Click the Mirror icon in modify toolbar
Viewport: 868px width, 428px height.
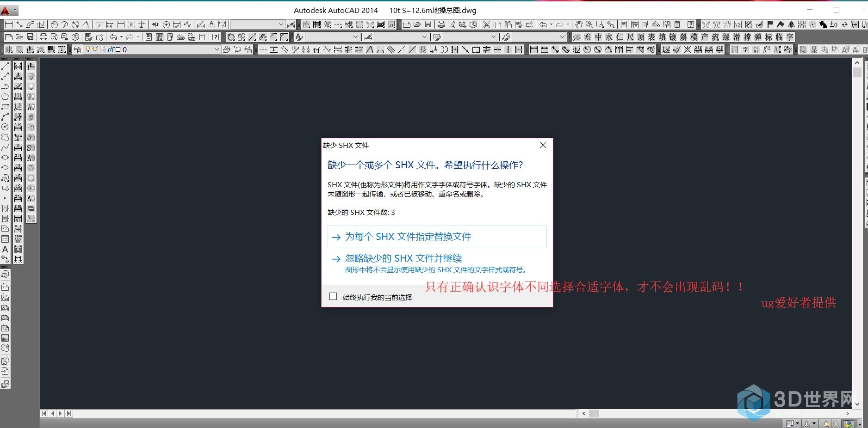point(791,24)
